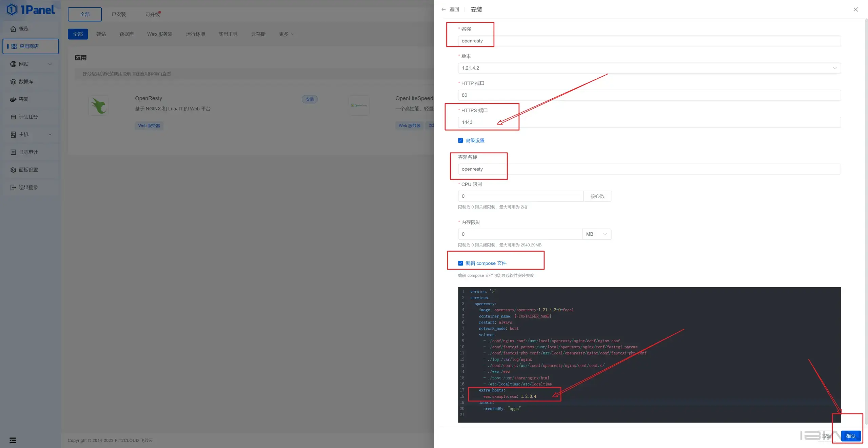Toggle the 高级设置 checkbox
The height and width of the screenshot is (448, 868).
[460, 141]
